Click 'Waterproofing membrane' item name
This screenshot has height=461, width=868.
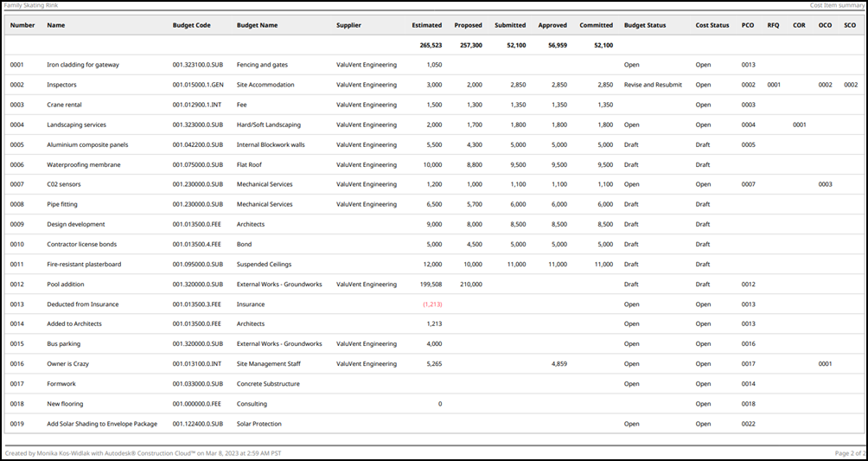pos(84,164)
